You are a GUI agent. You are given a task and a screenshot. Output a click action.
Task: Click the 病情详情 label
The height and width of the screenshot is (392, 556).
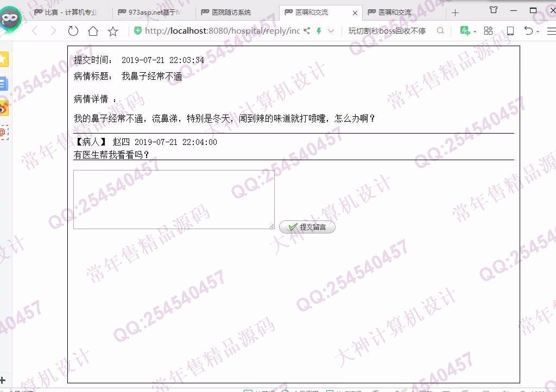(x=94, y=99)
